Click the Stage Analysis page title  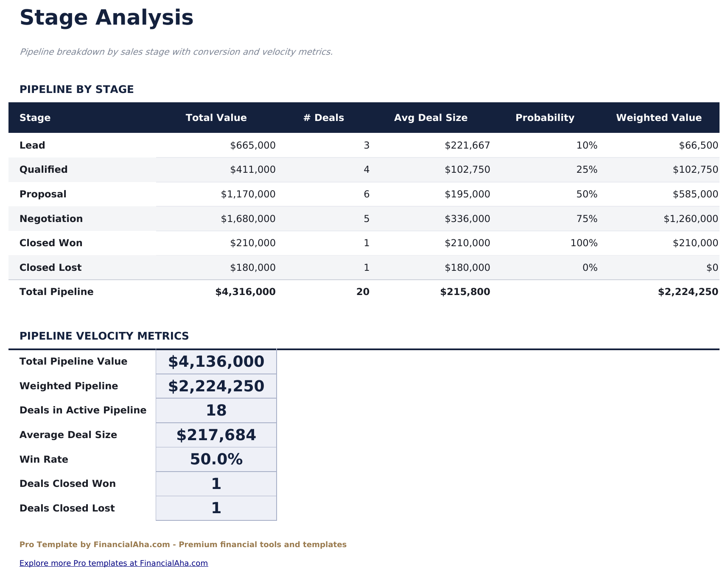pos(106,18)
